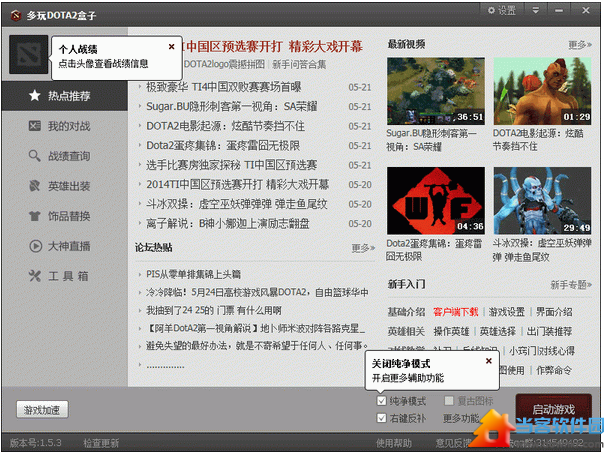The height and width of the screenshot is (454, 604).
Task: Open the 战绩查询 tab
Action: coord(65,156)
